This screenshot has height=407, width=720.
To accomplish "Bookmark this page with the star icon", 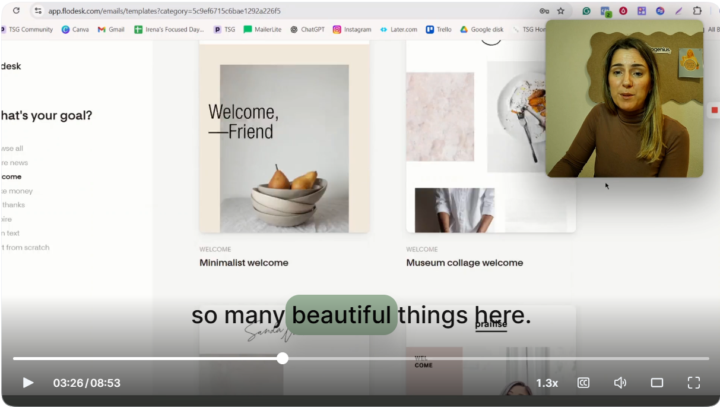I will [561, 11].
